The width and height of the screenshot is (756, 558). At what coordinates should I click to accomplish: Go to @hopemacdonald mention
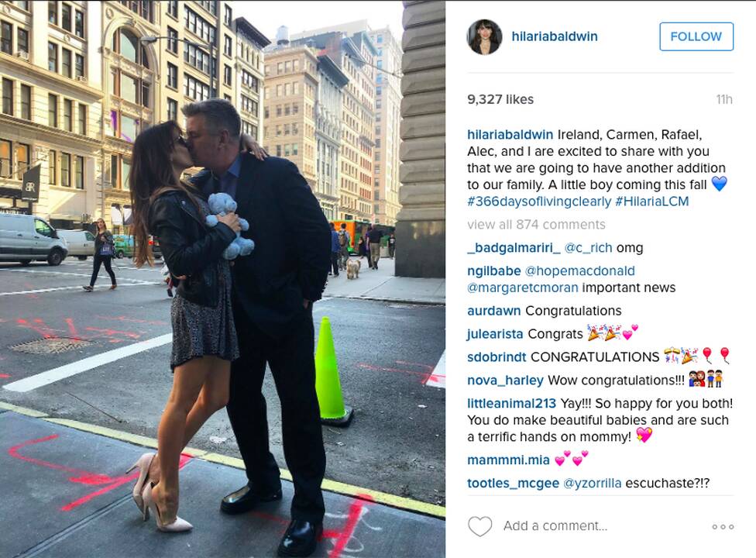[579, 270]
